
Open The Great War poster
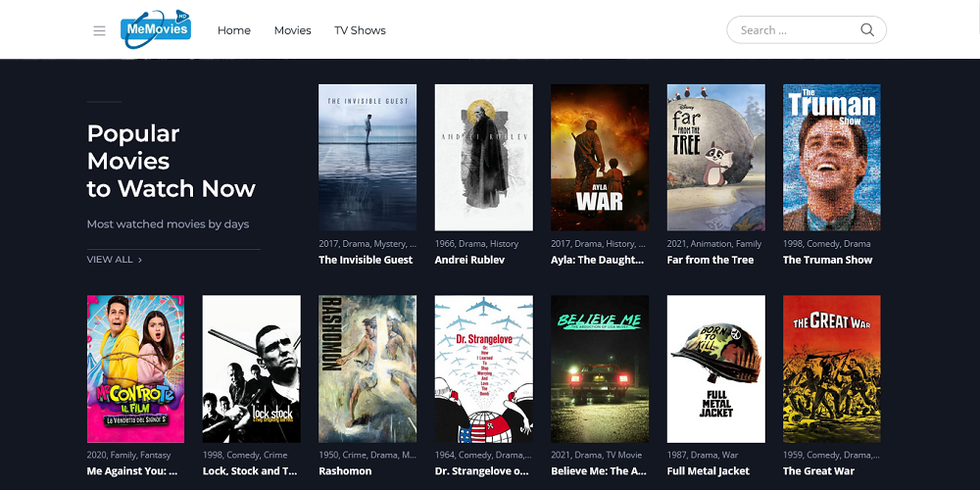(832, 368)
